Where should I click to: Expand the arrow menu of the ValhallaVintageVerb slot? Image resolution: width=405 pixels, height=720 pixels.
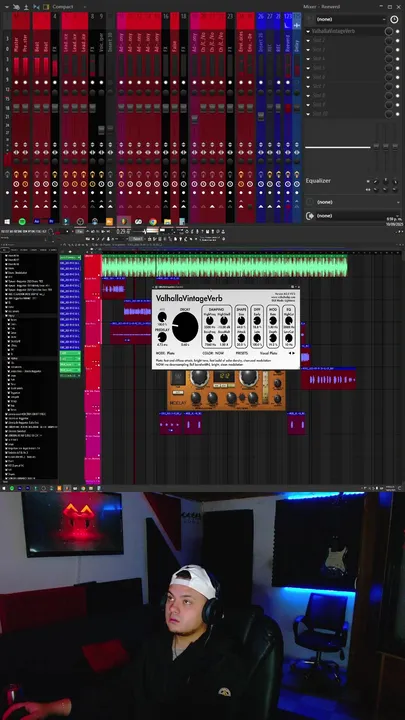308,32
